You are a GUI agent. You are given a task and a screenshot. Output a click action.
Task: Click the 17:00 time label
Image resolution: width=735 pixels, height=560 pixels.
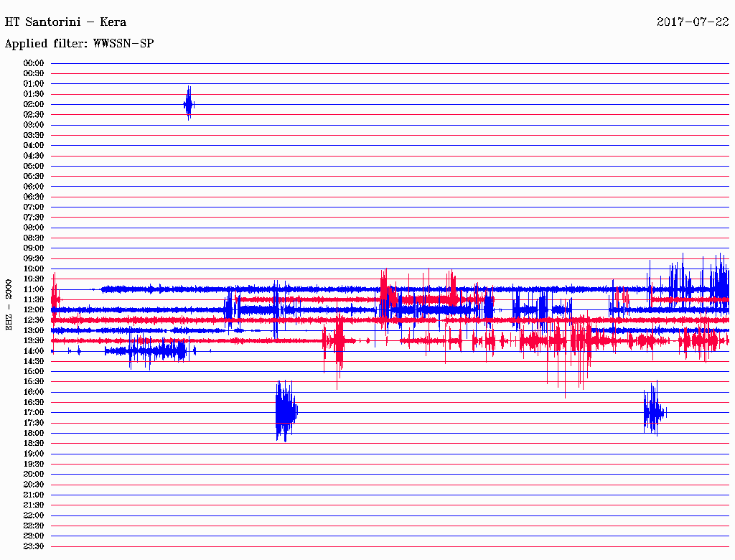point(34,412)
